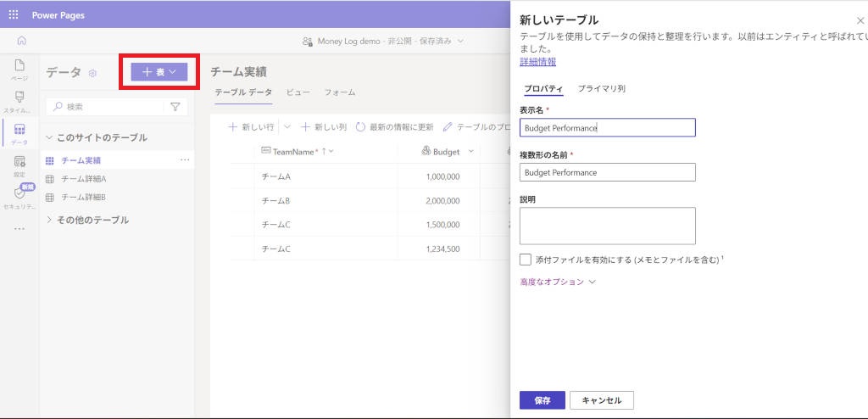This screenshot has width=868, height=419.
Task: Open the Budget column dropdown chevron
Action: 471,151
